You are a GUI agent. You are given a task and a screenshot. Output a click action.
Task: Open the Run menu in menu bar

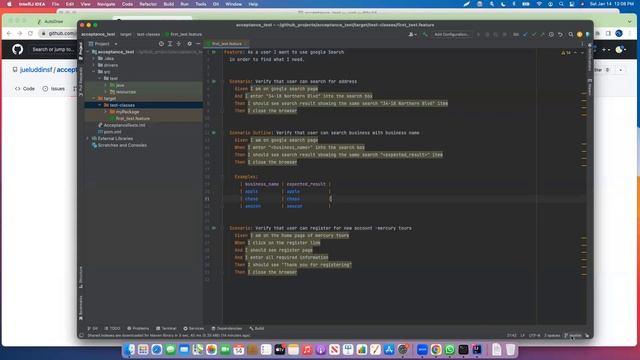pos(184,4)
